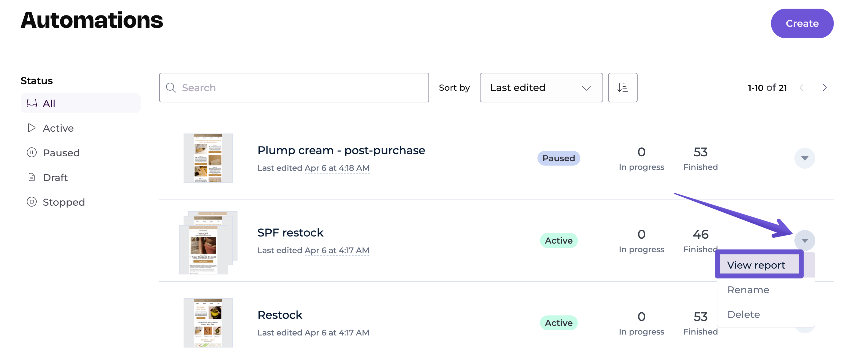Open Plump cream - post-purchase automation
The height and width of the screenshot is (362, 868).
[341, 150]
